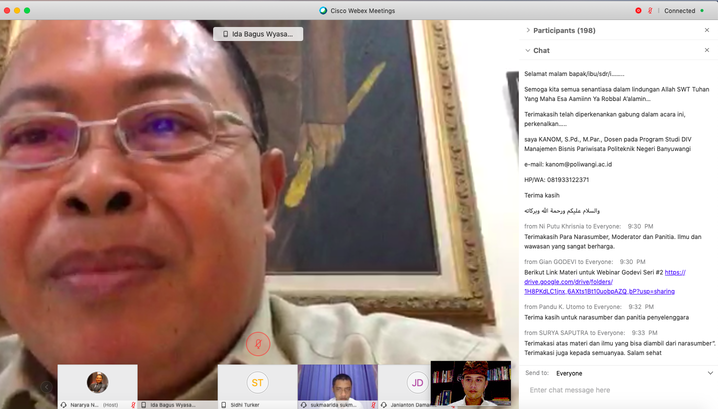
Task: Collapse the Chat section
Action: [x=528, y=50]
